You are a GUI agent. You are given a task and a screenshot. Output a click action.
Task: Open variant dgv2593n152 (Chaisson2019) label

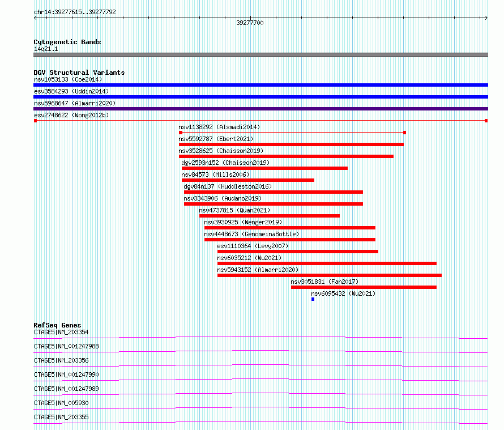tap(225, 163)
